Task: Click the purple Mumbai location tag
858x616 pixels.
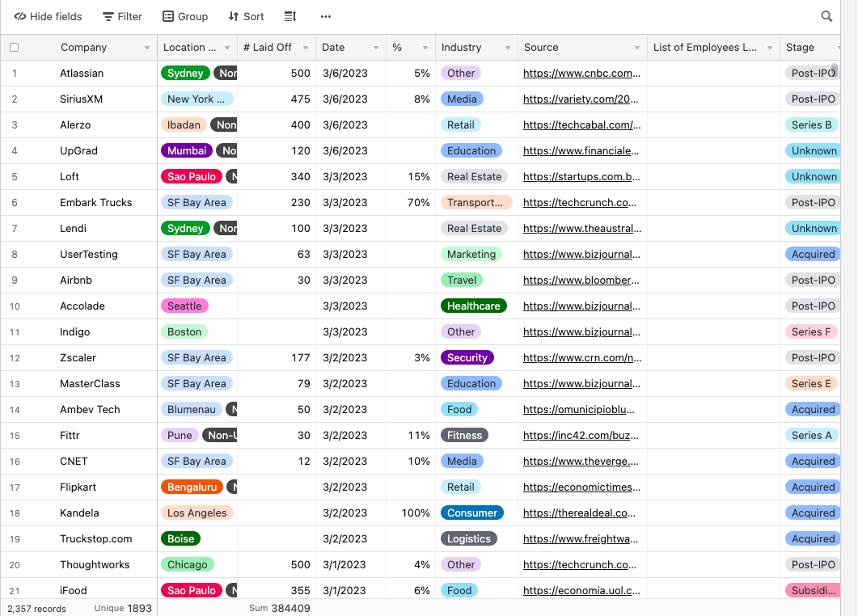Action: (x=187, y=151)
